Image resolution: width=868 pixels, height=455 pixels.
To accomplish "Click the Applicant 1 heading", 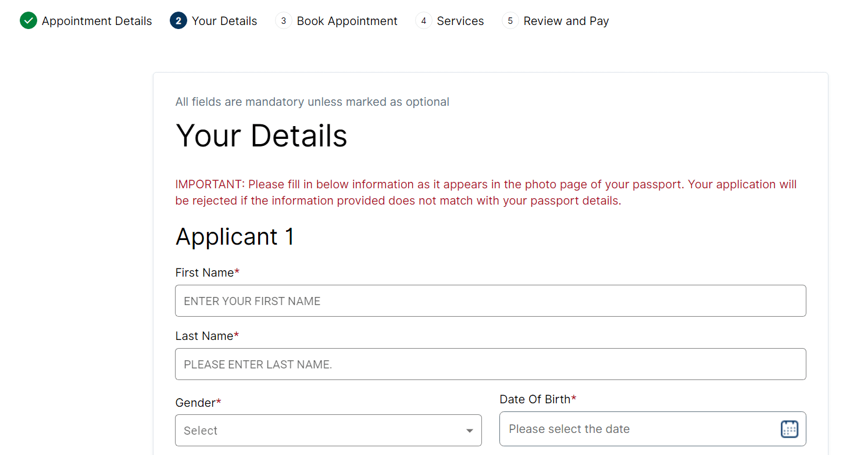I will click(x=235, y=237).
